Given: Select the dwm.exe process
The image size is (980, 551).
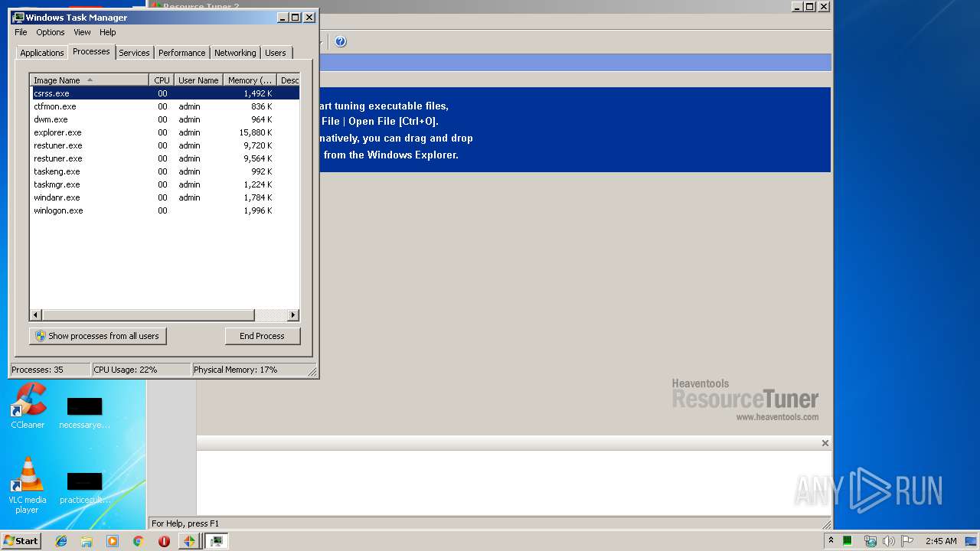Looking at the screenshot, I should point(165,119).
